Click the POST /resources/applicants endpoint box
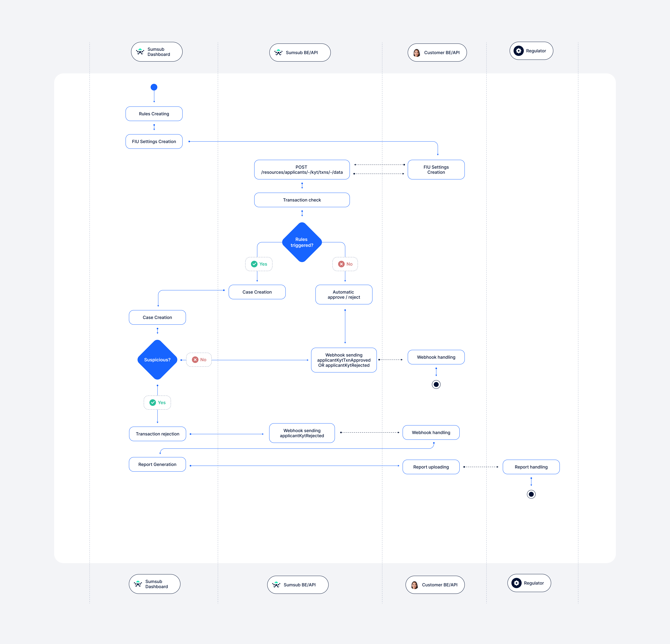Image resolution: width=670 pixels, height=644 pixels. [302, 170]
